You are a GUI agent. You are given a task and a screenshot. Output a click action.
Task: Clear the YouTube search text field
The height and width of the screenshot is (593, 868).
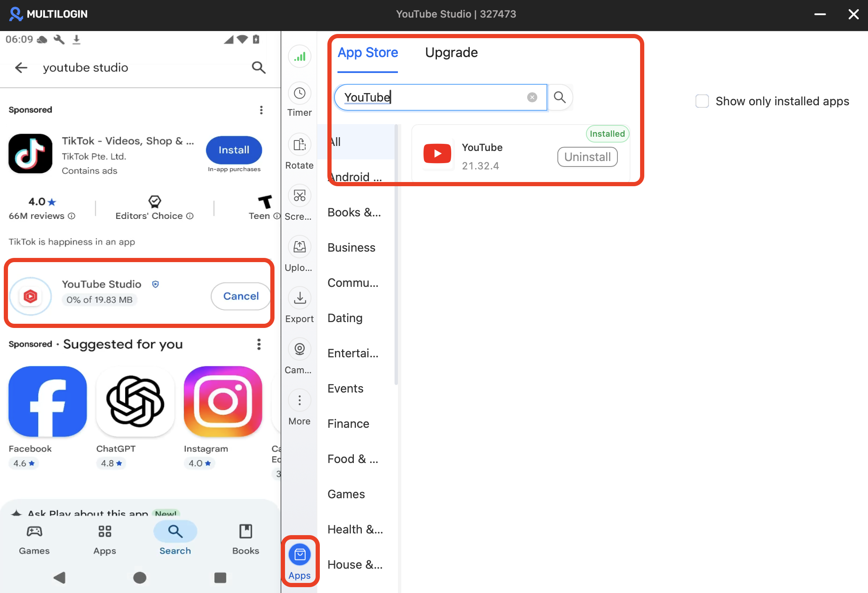(532, 97)
